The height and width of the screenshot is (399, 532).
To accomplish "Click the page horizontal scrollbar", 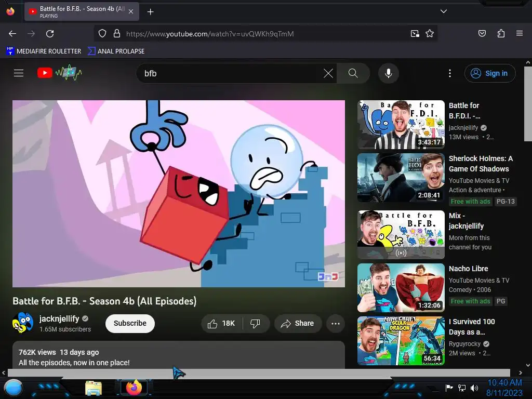I will (x=259, y=373).
